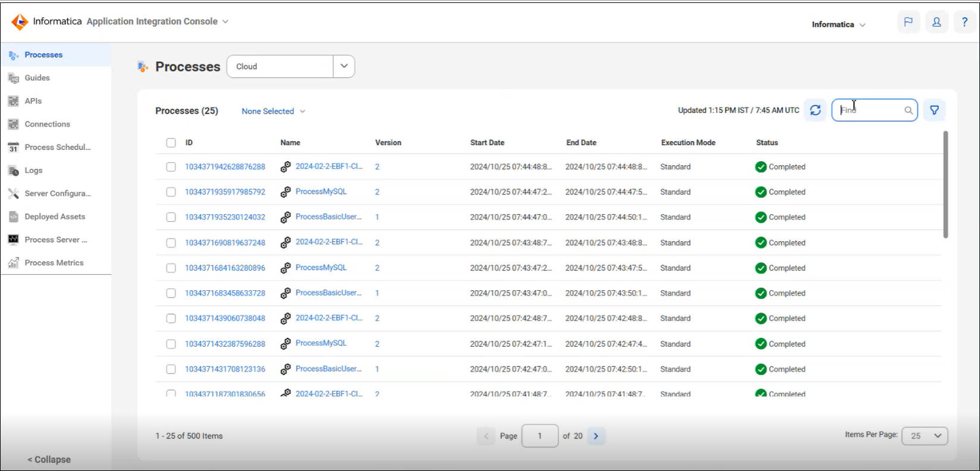980x471 pixels.
Task: Click process icon of row 1034371431708123136
Action: click(285, 369)
